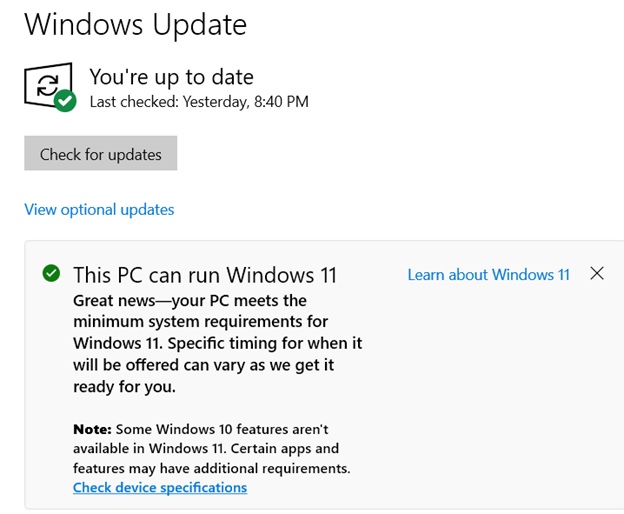Open the View optional updates link
624x514 pixels.
pyautogui.click(x=99, y=210)
